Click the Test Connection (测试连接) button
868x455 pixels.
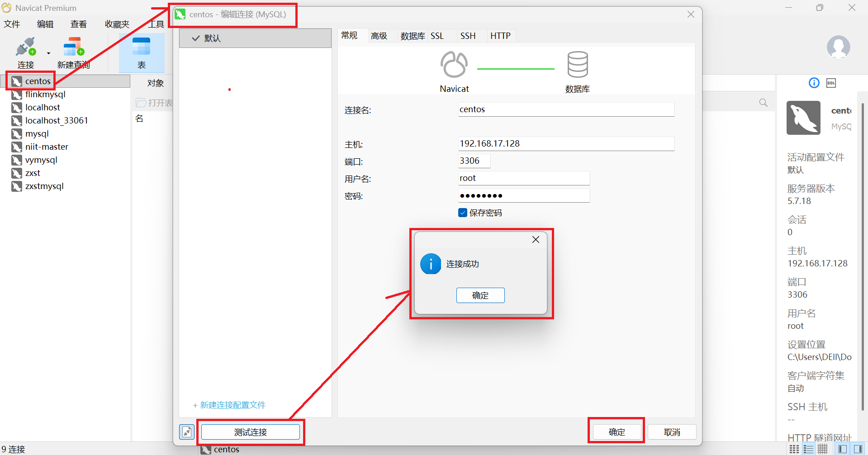coord(251,432)
